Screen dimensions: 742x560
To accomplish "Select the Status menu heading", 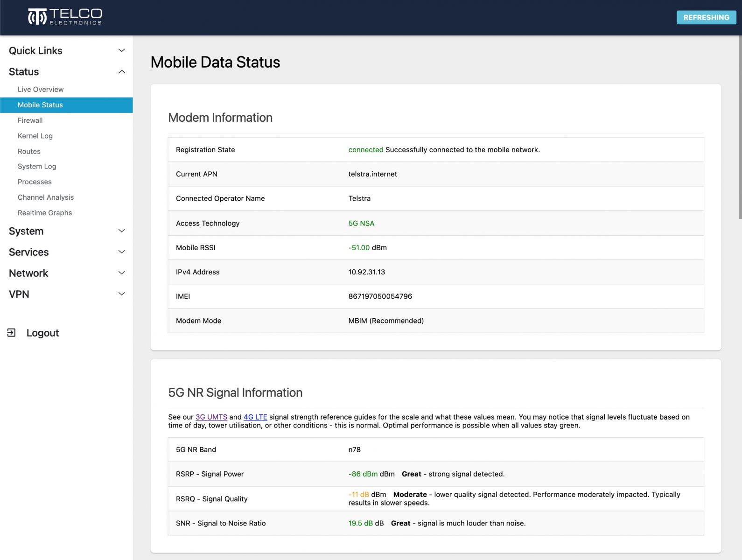I will pos(24,71).
